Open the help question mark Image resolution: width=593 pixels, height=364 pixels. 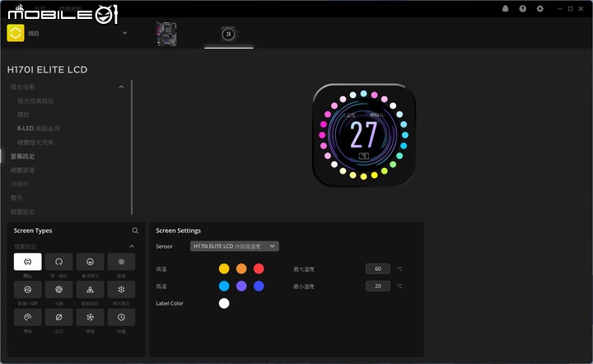(x=523, y=9)
